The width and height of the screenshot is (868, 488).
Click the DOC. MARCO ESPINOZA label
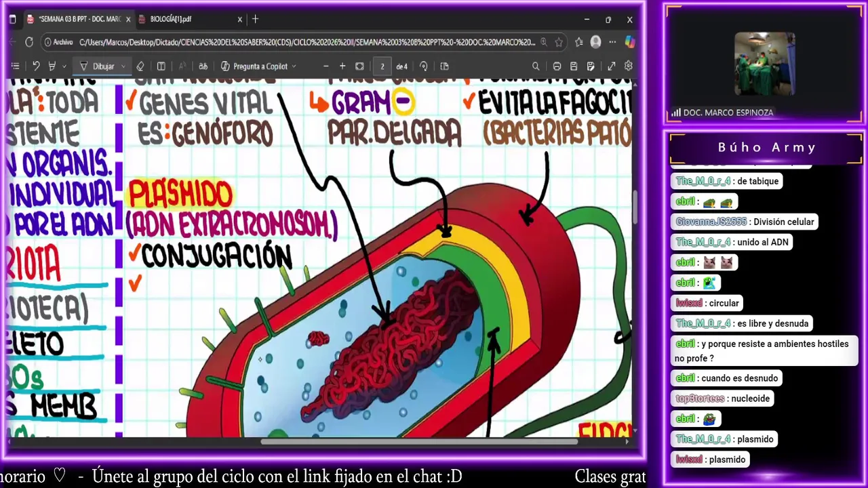click(x=728, y=113)
